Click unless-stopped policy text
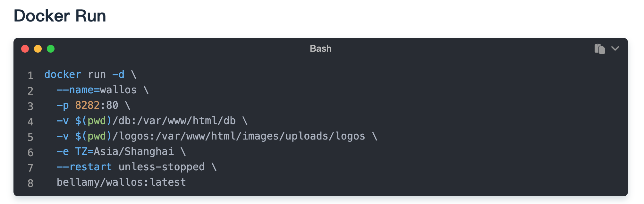Viewport: 644px width, 204px height. (x=162, y=167)
